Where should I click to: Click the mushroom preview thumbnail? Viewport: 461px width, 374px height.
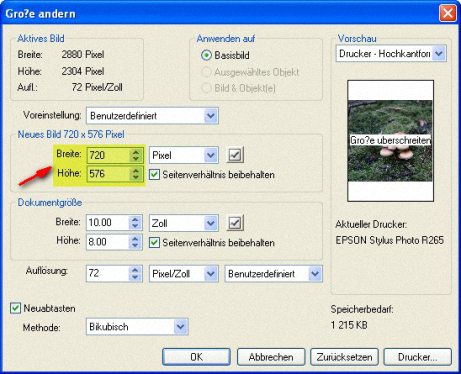tap(390, 141)
